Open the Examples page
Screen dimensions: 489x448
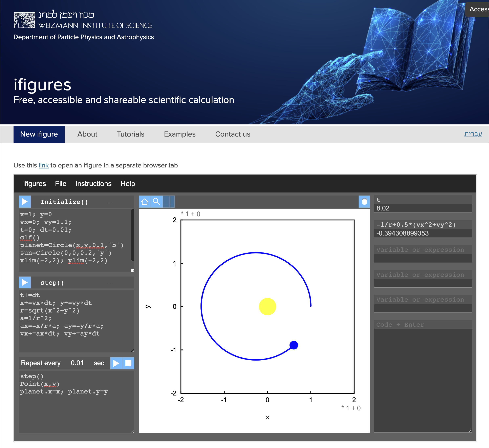click(179, 134)
